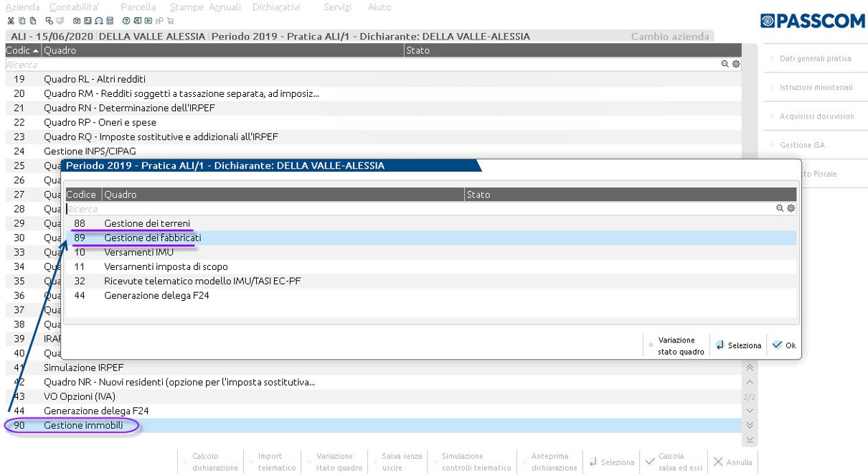
Task: Click the scissors cut icon in toolbar
Action: pos(11,21)
